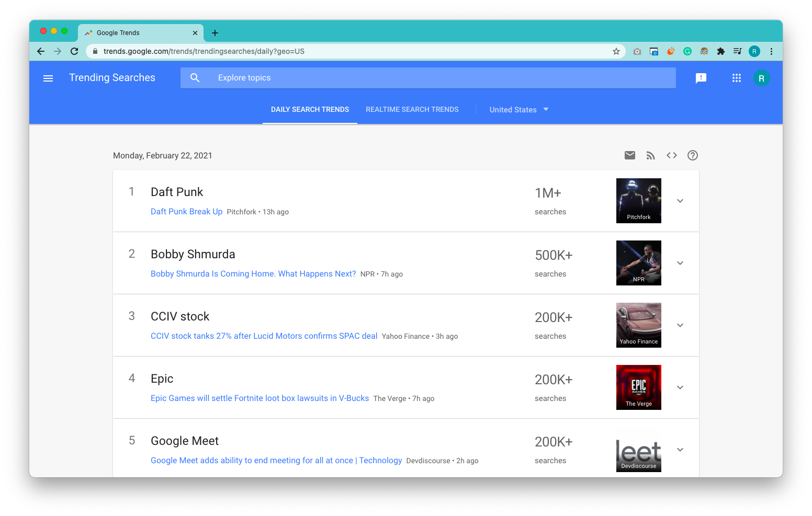Open the Google apps grid
The height and width of the screenshot is (516, 812).
(737, 78)
